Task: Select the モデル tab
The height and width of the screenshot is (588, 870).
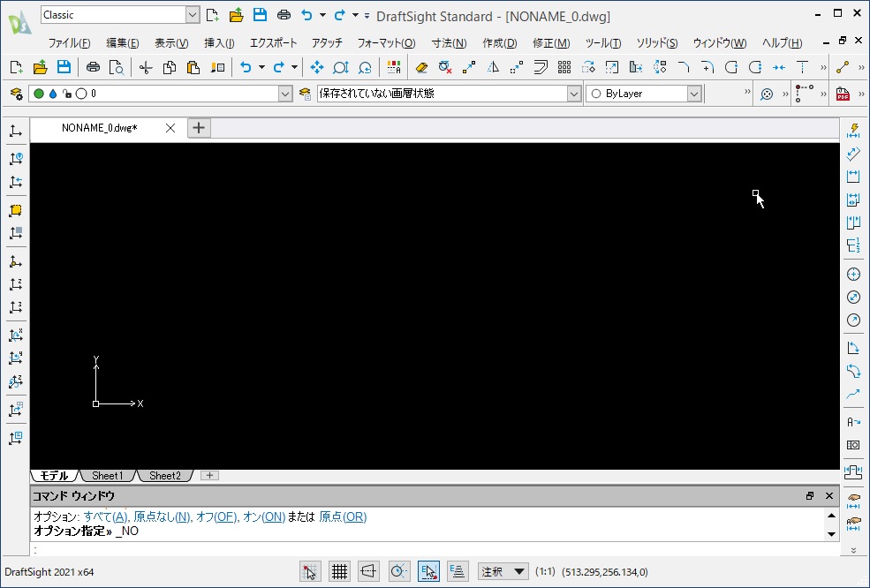Action: pos(55,475)
